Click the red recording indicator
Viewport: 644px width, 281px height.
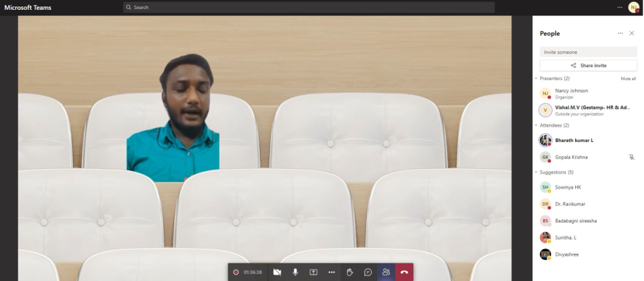click(x=236, y=272)
